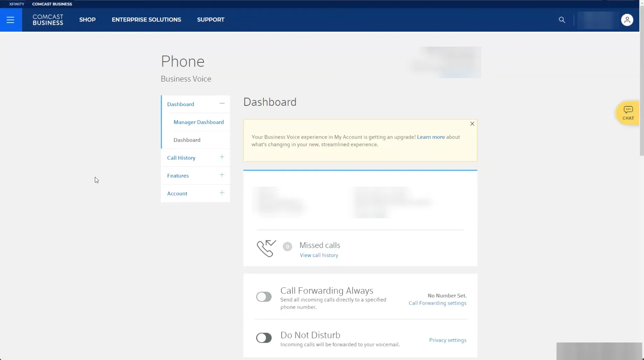Open Enterprise Solutions menu
The width and height of the screenshot is (644, 360).
[x=146, y=20]
